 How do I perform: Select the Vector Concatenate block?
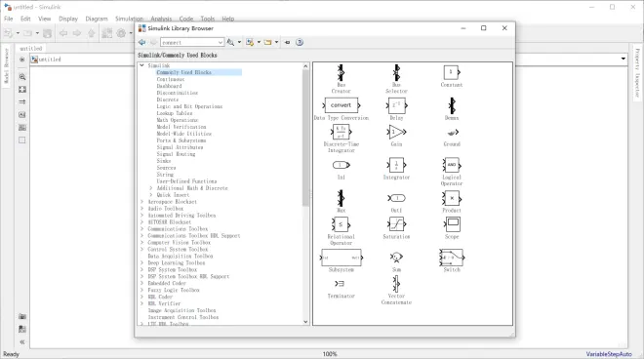pos(396,284)
